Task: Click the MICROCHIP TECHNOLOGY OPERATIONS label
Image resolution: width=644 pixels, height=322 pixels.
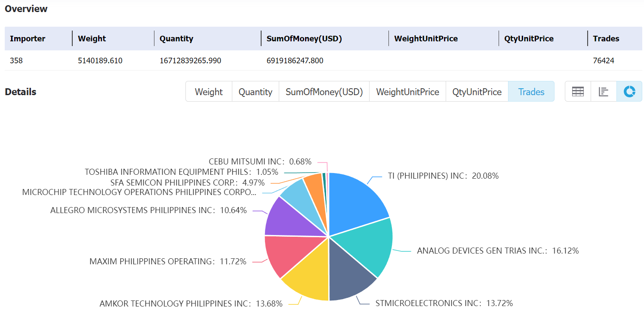Action: (x=139, y=192)
